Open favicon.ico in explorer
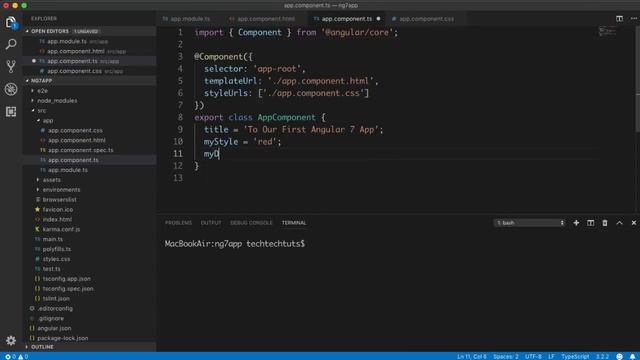This screenshot has height=360, width=640. (58, 209)
